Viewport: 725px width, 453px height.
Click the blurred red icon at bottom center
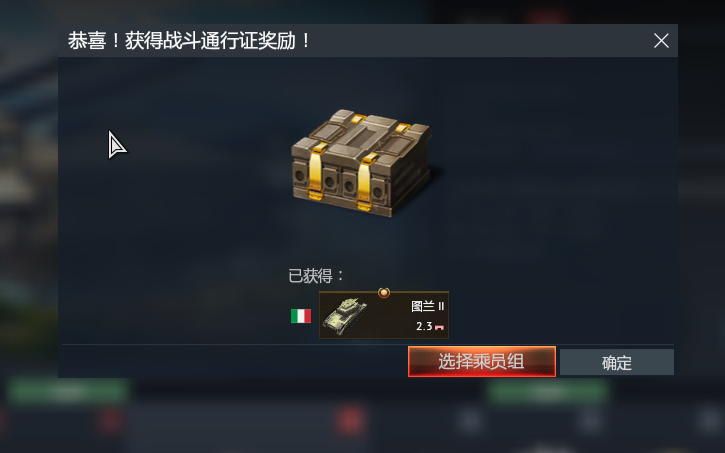click(x=350, y=421)
